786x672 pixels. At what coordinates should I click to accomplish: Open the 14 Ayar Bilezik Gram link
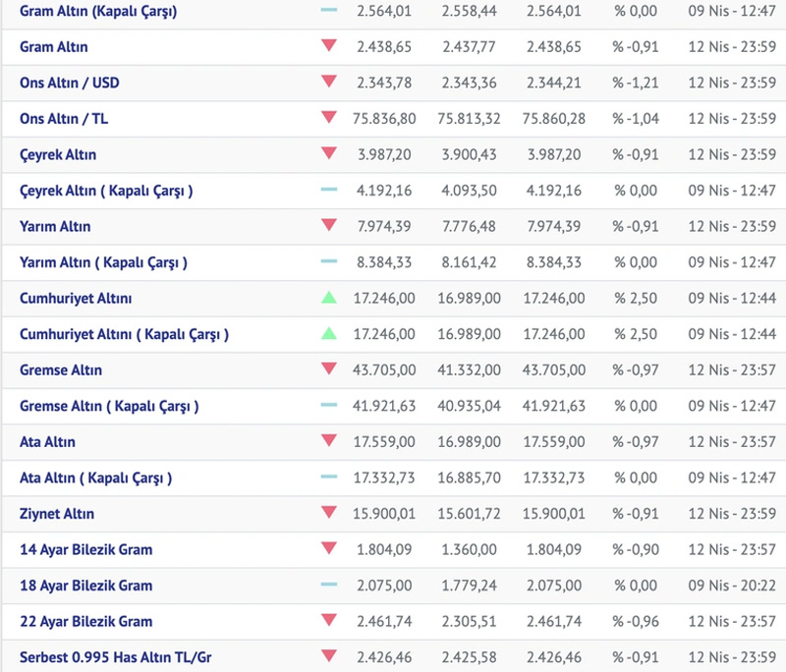coord(85,550)
